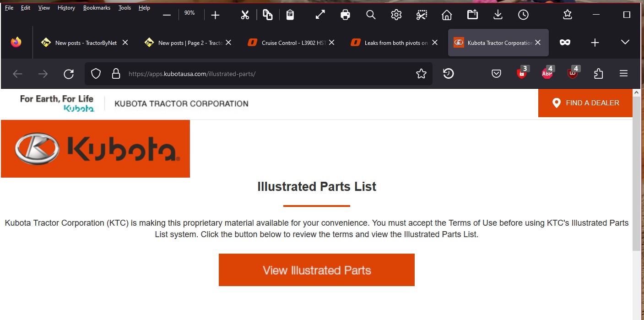The height and width of the screenshot is (320, 644).
Task: Open red lock extension with badge 3
Action: pos(522,72)
